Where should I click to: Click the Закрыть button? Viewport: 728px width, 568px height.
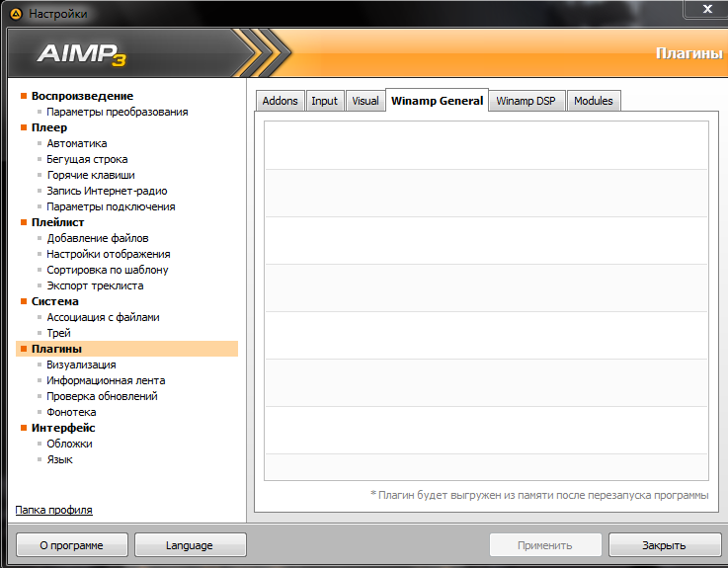(664, 544)
